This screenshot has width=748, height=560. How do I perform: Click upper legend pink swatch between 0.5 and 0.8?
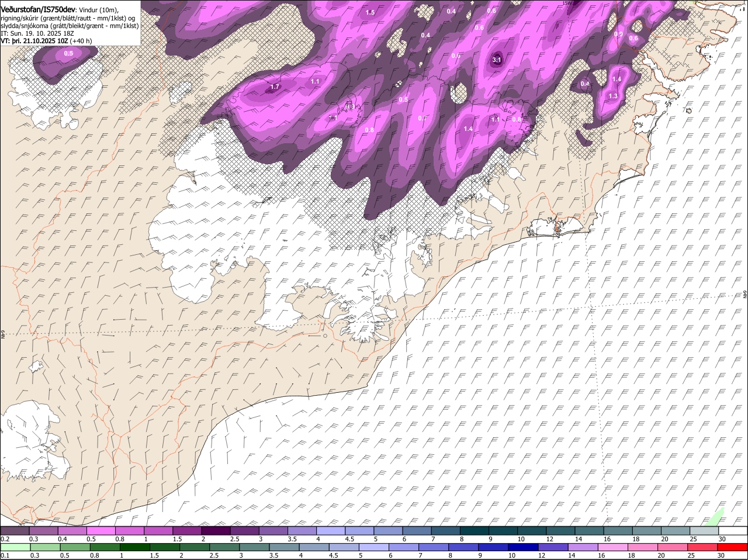pyautogui.click(x=101, y=530)
